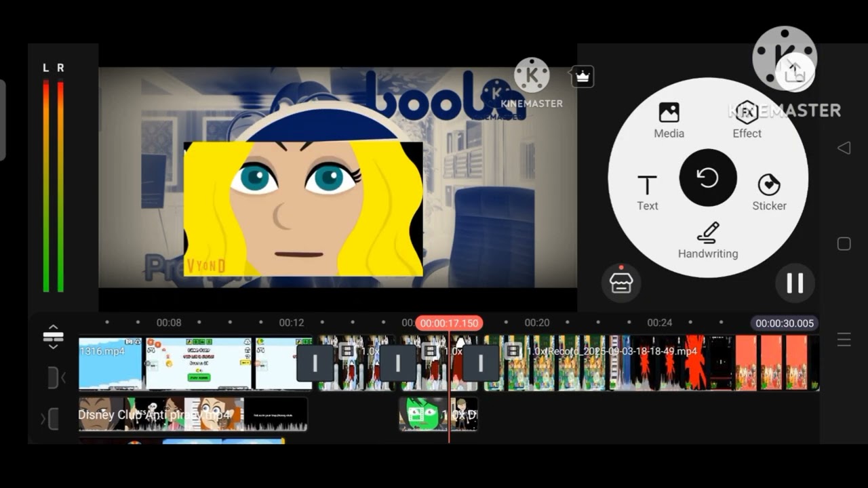This screenshot has height=488, width=868.
Task: Tap the right audio level meter
Action: point(60,186)
